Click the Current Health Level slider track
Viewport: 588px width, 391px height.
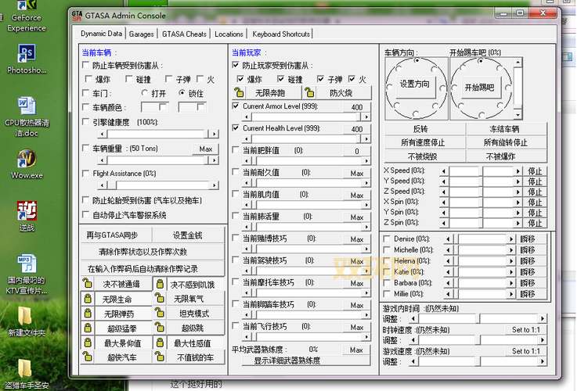click(x=299, y=139)
